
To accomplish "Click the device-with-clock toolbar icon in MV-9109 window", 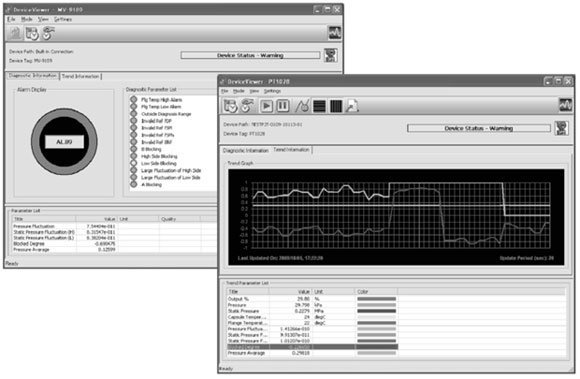I will (x=32, y=33).
